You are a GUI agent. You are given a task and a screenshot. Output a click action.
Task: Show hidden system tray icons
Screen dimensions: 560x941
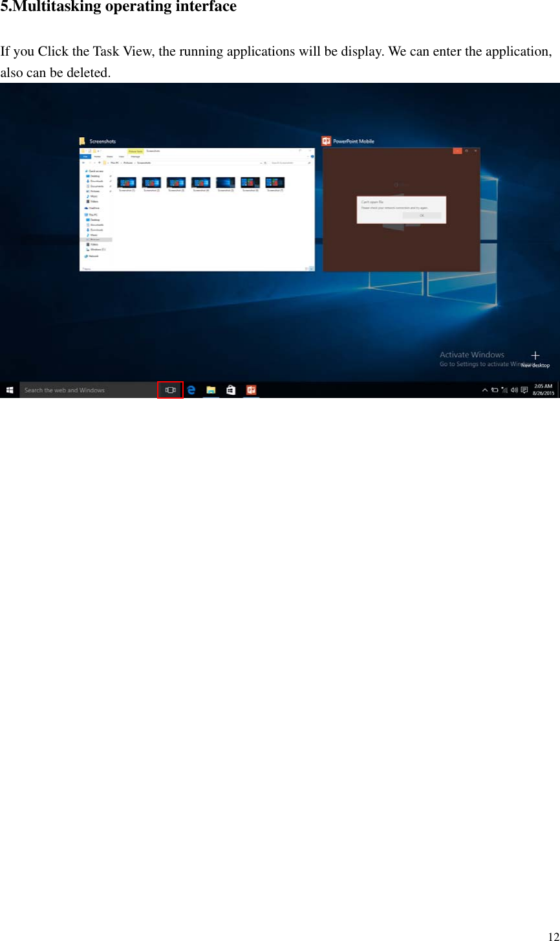485,390
